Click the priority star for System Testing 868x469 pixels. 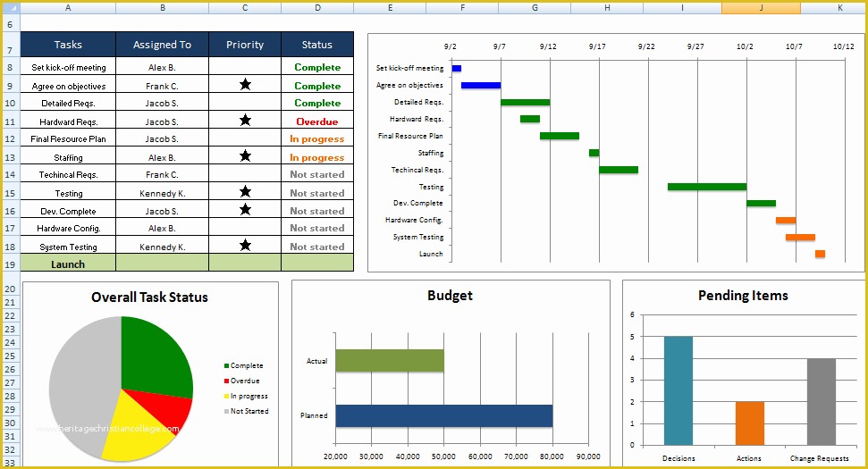(x=245, y=245)
